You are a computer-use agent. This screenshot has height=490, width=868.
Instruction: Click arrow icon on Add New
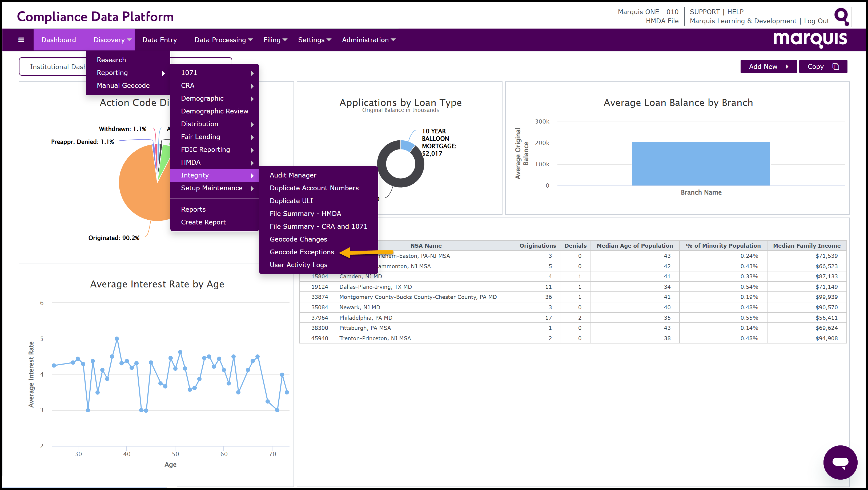[x=787, y=66]
